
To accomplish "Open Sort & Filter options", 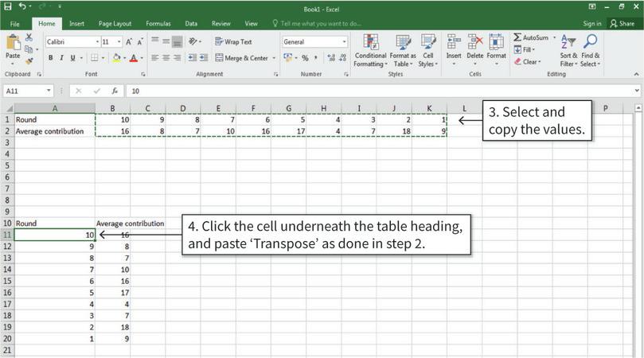I will (x=568, y=51).
